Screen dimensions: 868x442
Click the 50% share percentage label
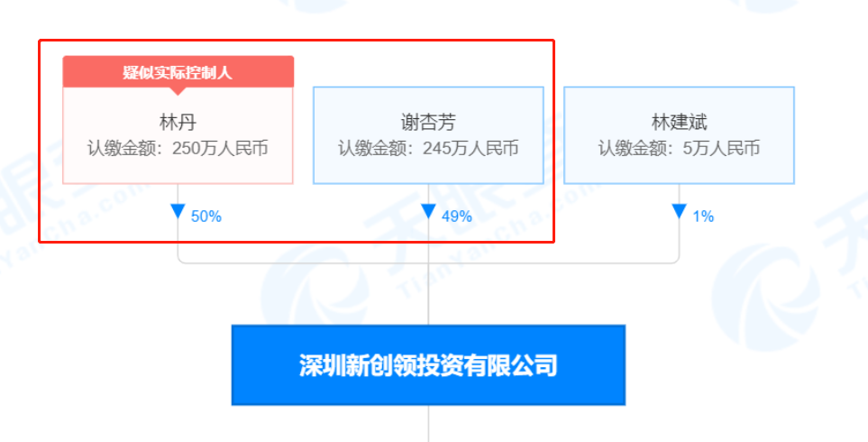click(x=206, y=216)
